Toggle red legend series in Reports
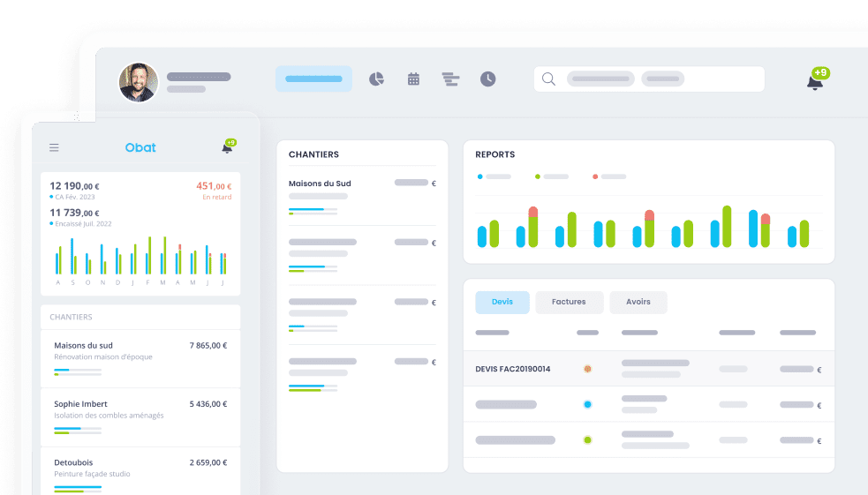The height and width of the screenshot is (495, 868). click(x=609, y=176)
